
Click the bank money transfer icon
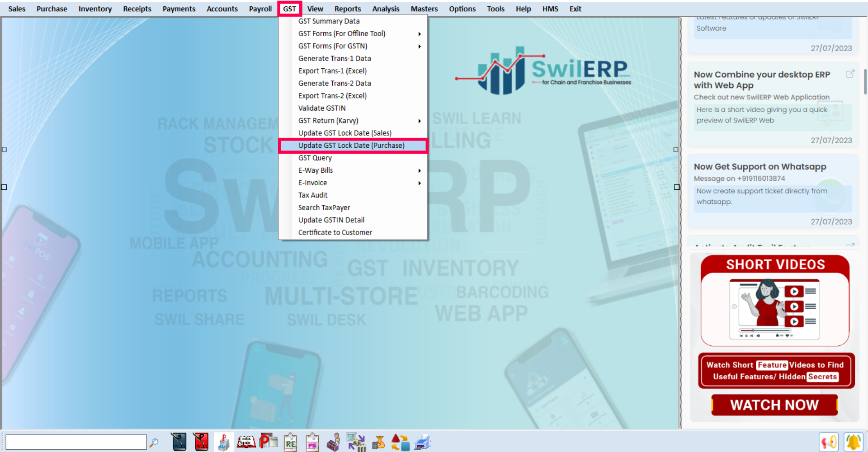pyautogui.click(x=356, y=442)
